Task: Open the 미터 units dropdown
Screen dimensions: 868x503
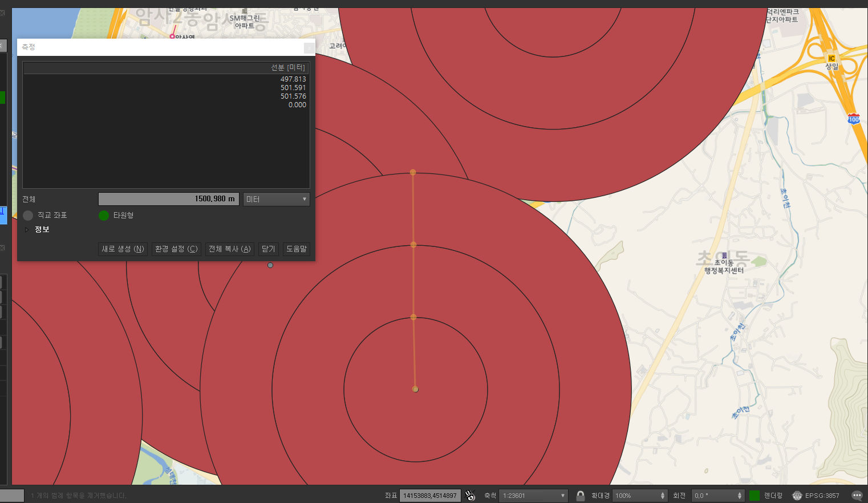Action: tap(277, 199)
